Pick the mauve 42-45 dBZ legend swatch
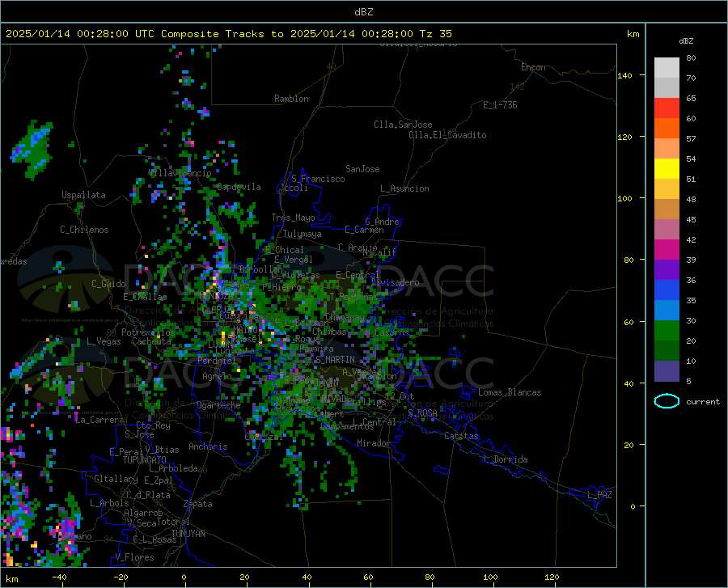This screenshot has width=728, height=588. point(667,230)
